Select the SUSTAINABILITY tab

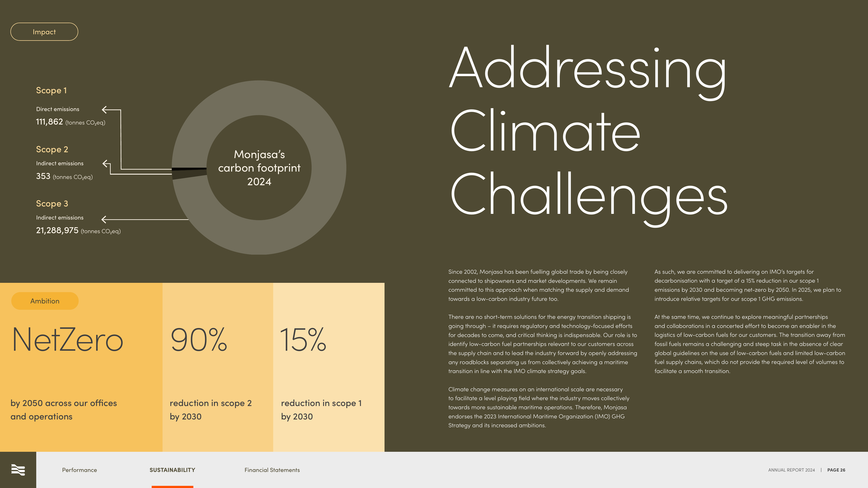click(x=172, y=470)
